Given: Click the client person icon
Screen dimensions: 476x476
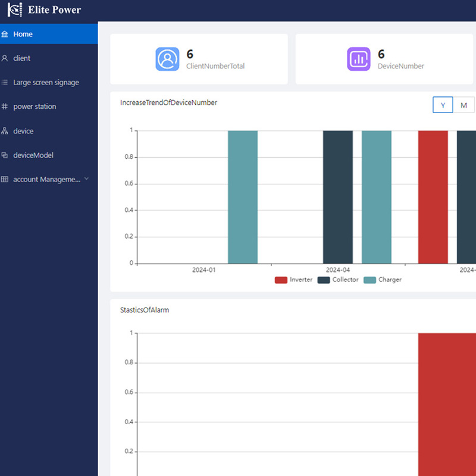Looking at the screenshot, I should pyautogui.click(x=5, y=58).
